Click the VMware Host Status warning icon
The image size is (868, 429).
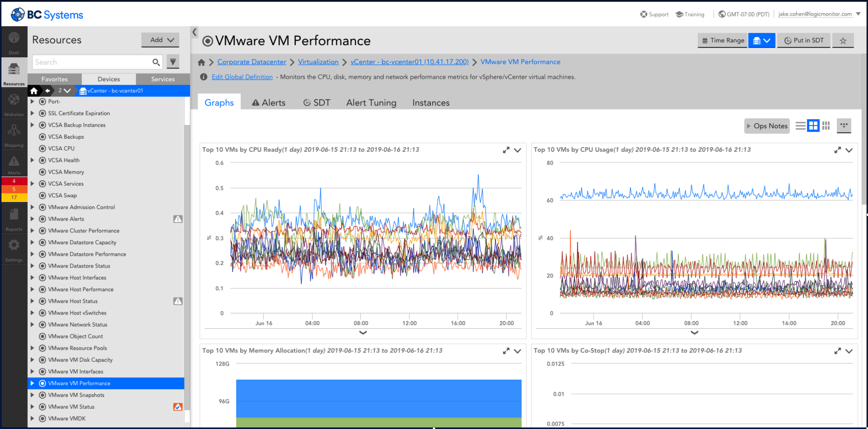178,301
